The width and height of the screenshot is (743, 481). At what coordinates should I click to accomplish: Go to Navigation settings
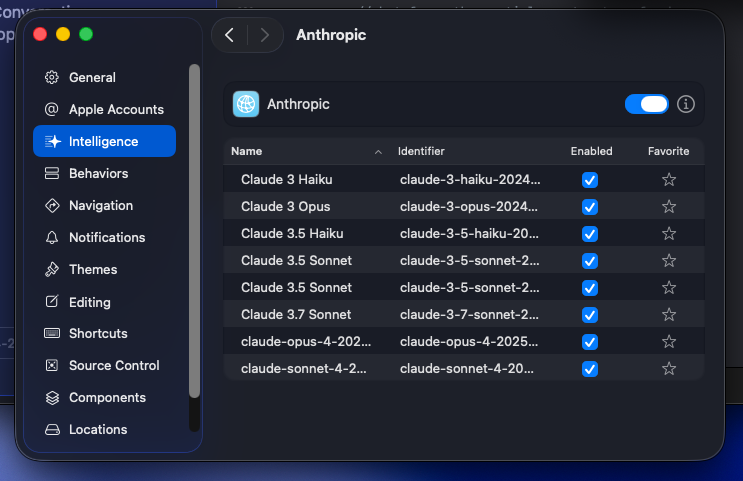pyautogui.click(x=104, y=205)
